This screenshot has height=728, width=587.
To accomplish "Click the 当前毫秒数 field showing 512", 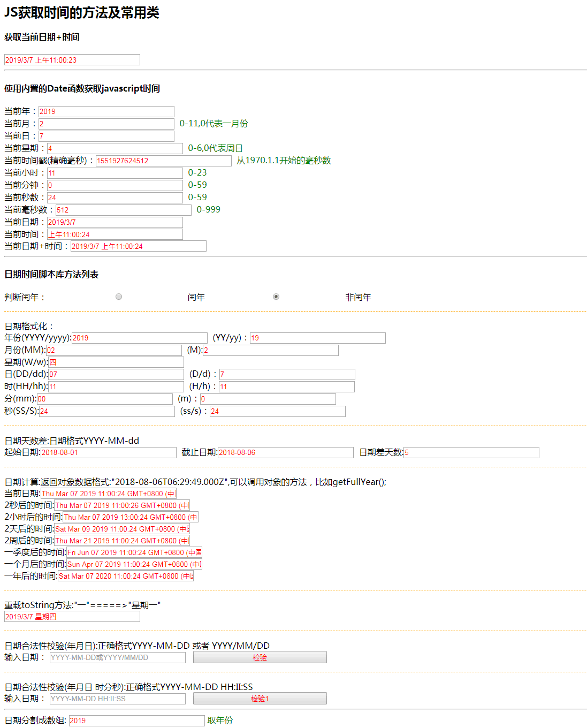I will point(124,210).
